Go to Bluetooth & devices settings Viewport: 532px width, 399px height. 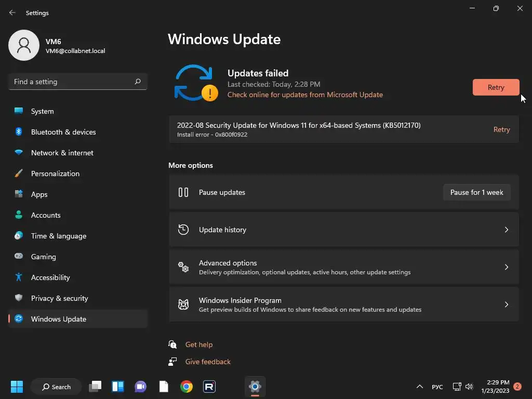pos(78,131)
